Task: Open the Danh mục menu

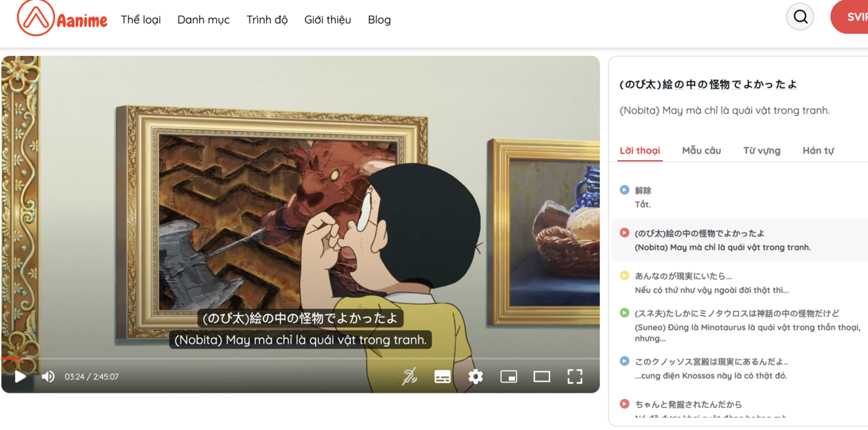Action: click(x=203, y=19)
